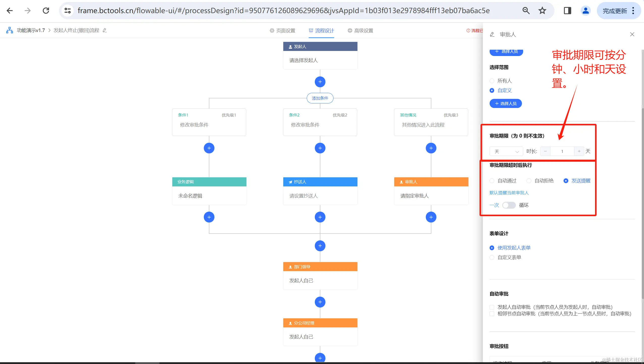Screen dimensions: 644x364
Task: Click the plus icon under 抄送人 node
Action: point(320,217)
